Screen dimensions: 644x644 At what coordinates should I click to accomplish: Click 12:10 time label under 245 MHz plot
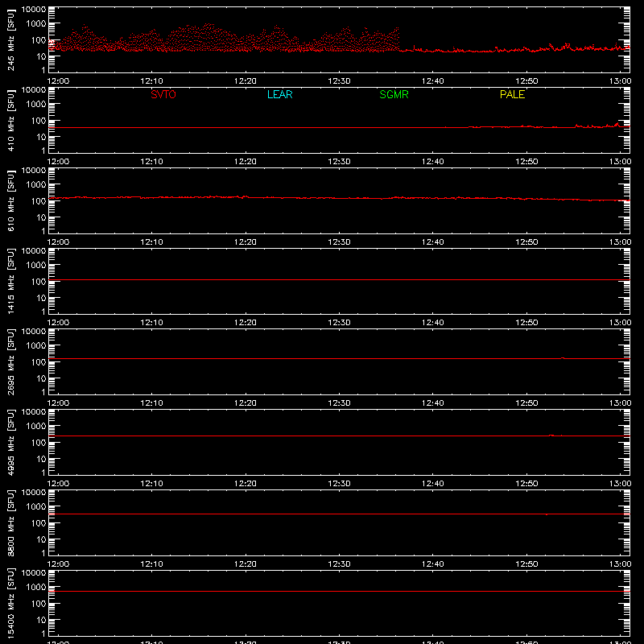(151, 81)
